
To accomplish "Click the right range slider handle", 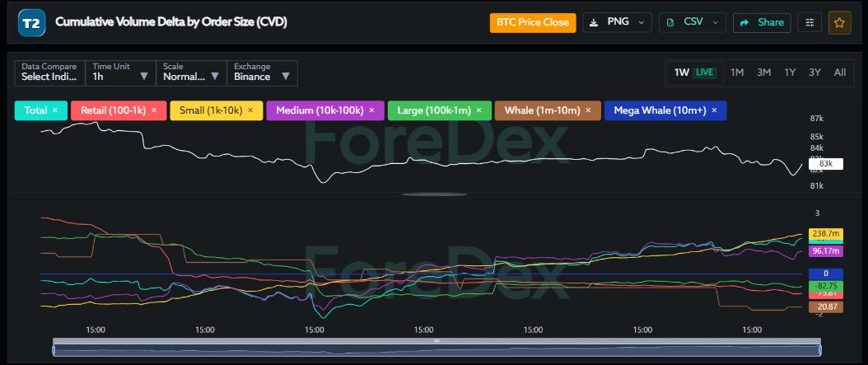I will pos(819,350).
